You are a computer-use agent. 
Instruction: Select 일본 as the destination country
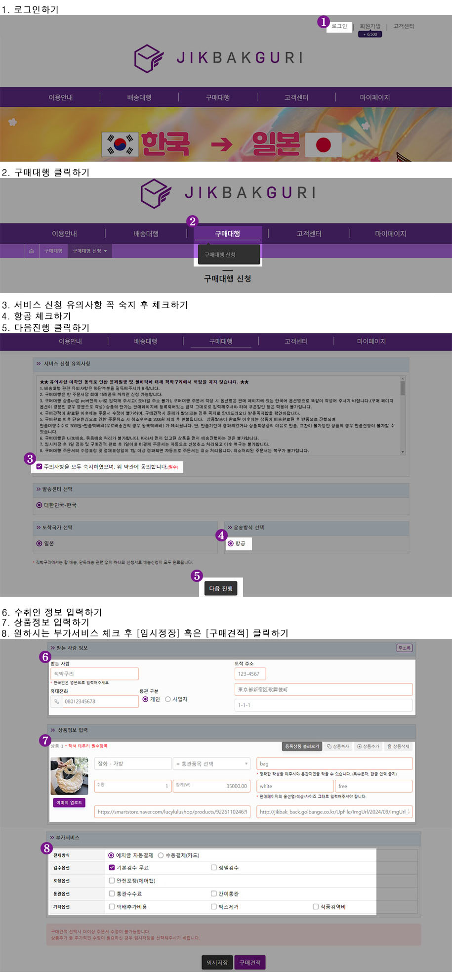click(x=39, y=543)
